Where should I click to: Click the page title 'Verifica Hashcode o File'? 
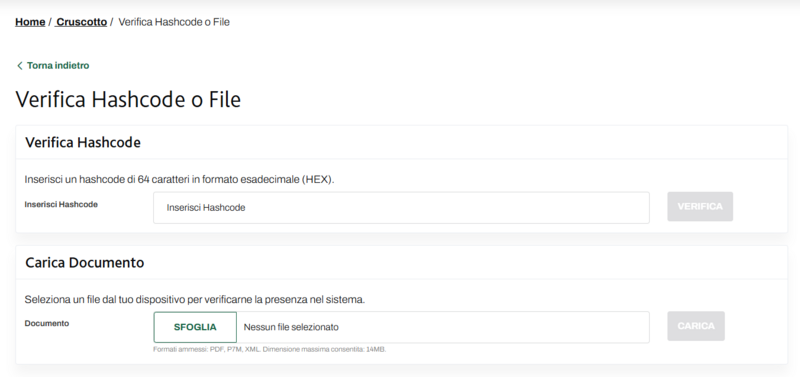(x=128, y=99)
